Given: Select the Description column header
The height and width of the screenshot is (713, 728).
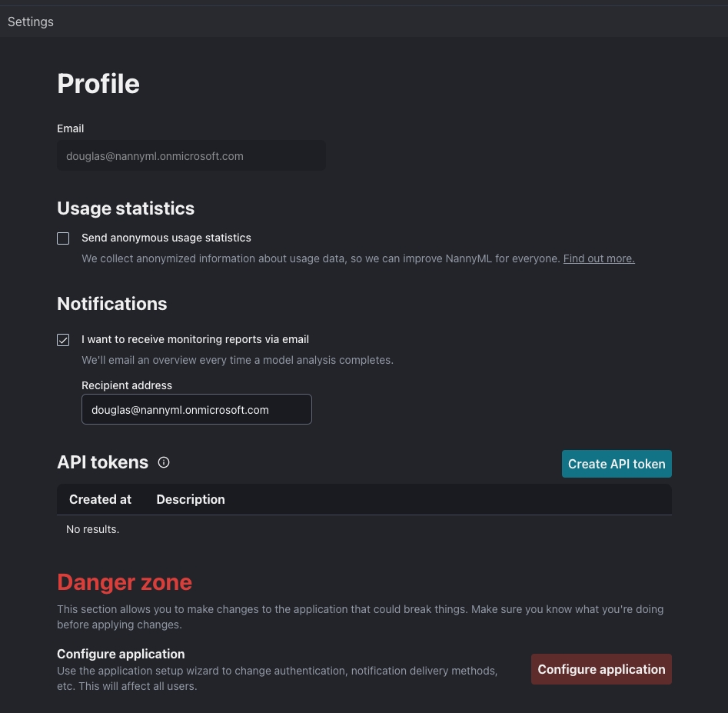Looking at the screenshot, I should [x=191, y=499].
